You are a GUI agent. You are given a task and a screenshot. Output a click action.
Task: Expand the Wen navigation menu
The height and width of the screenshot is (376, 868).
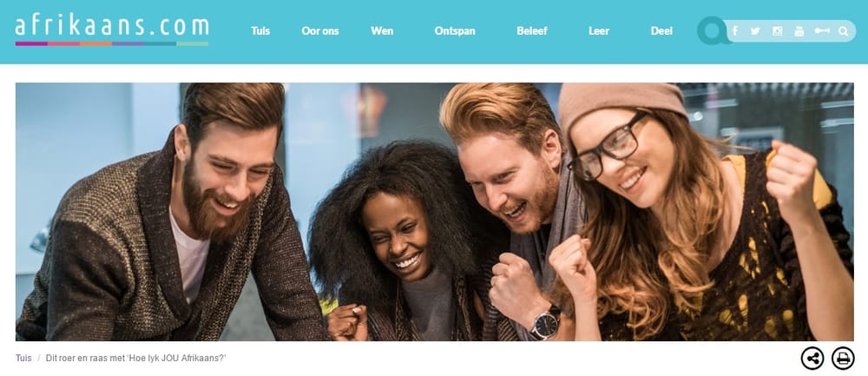(382, 31)
